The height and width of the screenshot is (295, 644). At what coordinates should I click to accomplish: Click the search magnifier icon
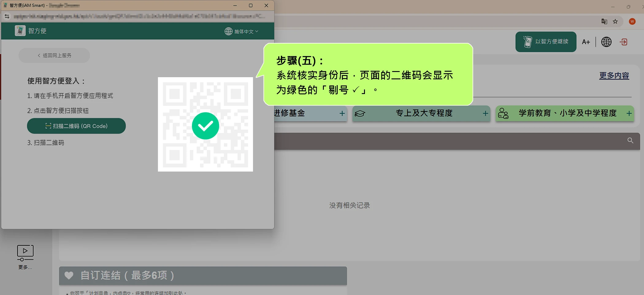click(630, 140)
